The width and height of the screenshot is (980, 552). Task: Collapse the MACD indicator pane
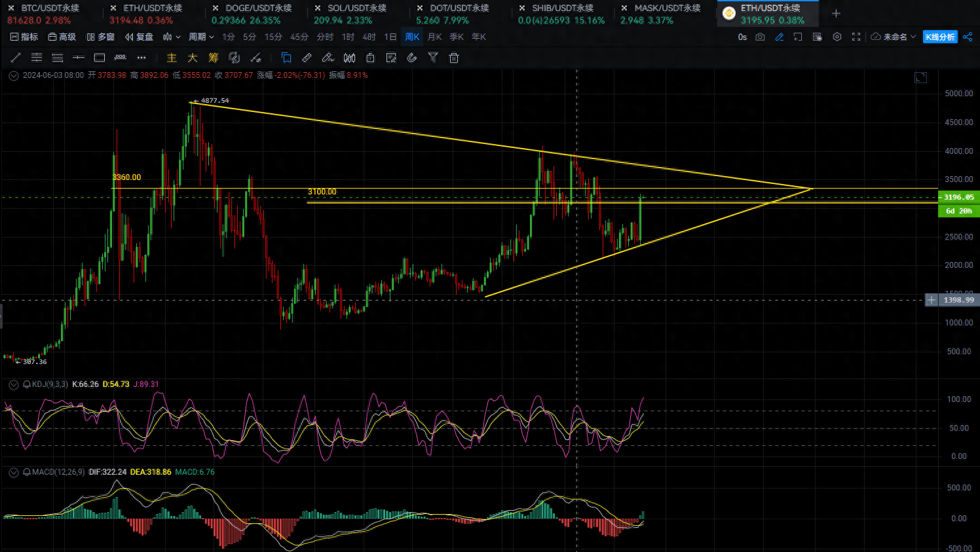click(14, 472)
